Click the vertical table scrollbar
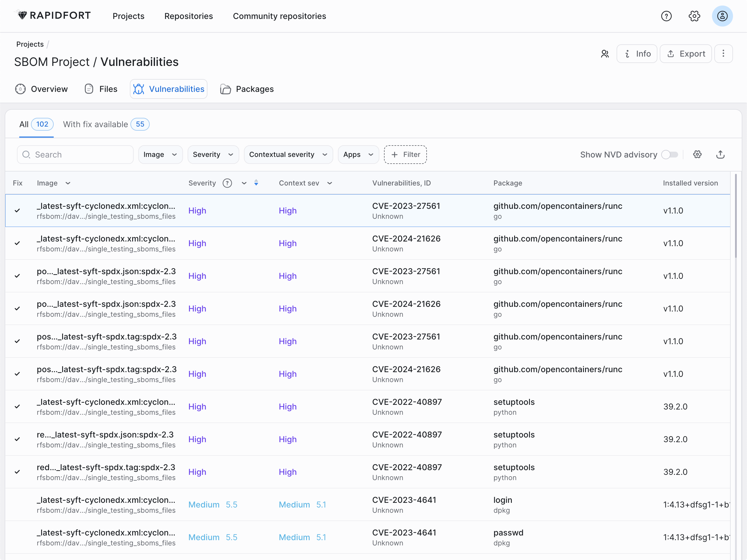This screenshot has height=560, width=747. [736, 216]
